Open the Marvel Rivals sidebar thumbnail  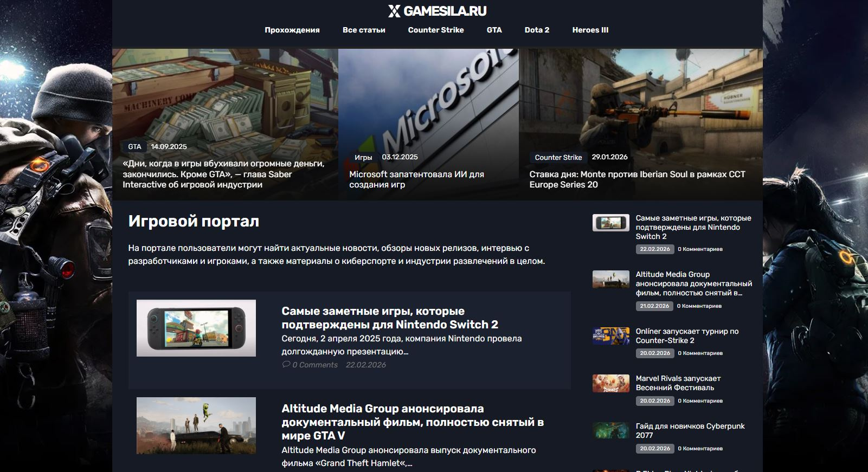[x=611, y=383]
